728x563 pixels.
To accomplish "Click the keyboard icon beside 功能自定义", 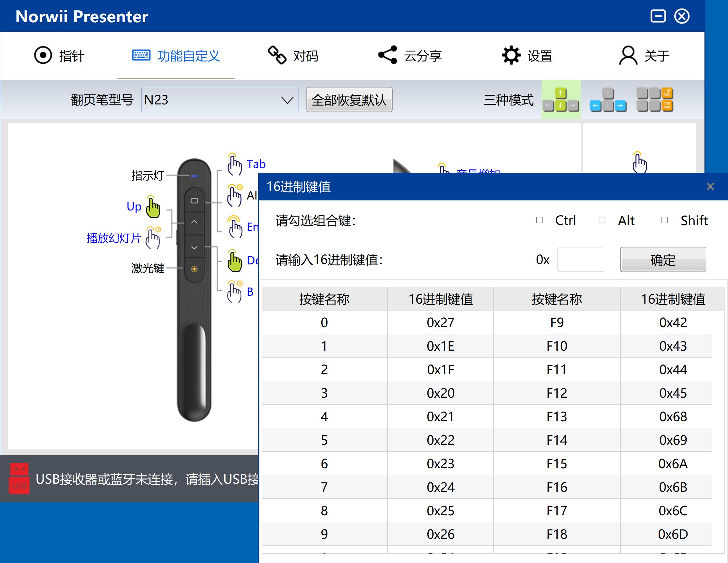I will [x=141, y=55].
